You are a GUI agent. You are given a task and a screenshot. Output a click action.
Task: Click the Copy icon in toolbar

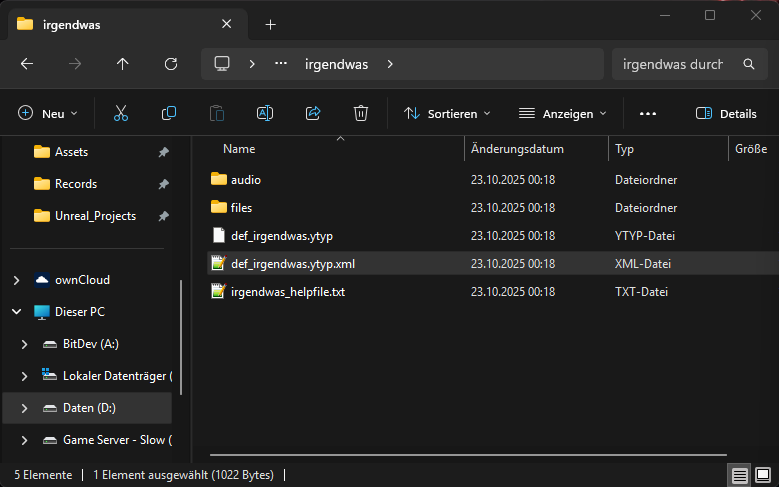(x=169, y=113)
